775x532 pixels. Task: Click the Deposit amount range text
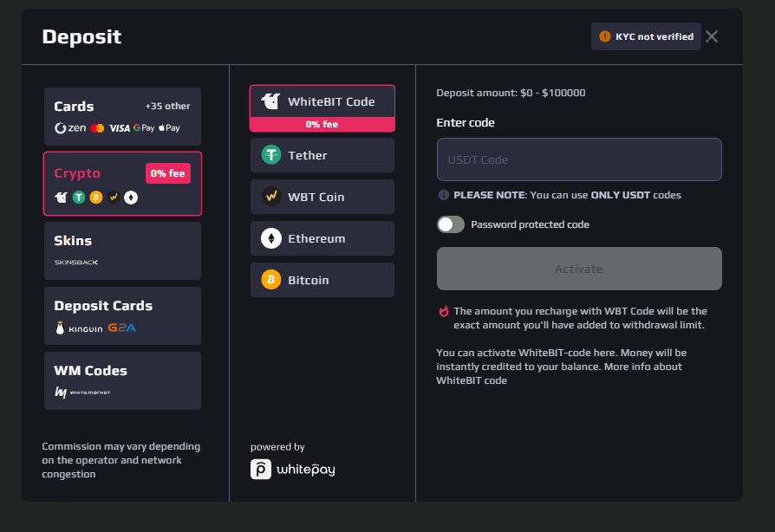511,93
